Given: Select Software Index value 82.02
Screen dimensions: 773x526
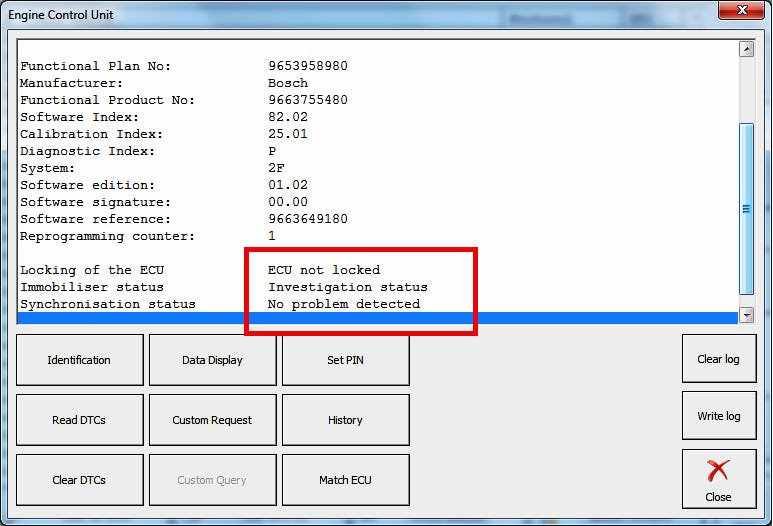Looking at the screenshot, I should (288, 117).
